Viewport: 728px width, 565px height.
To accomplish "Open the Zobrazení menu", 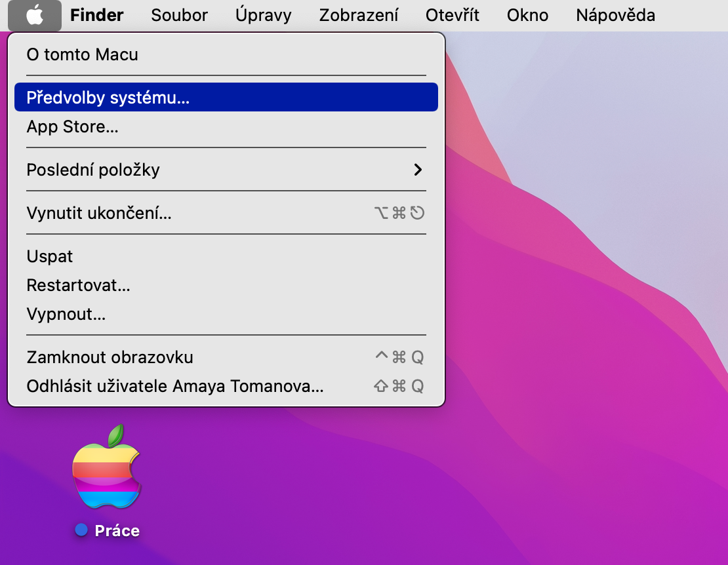I will pyautogui.click(x=359, y=15).
